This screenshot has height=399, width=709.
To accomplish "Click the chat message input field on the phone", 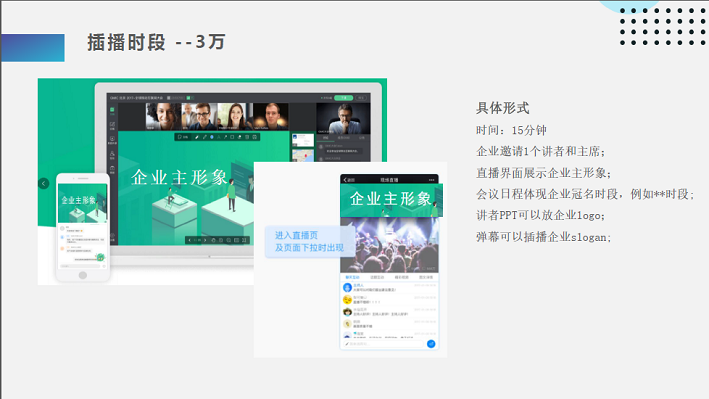I will [x=383, y=344].
